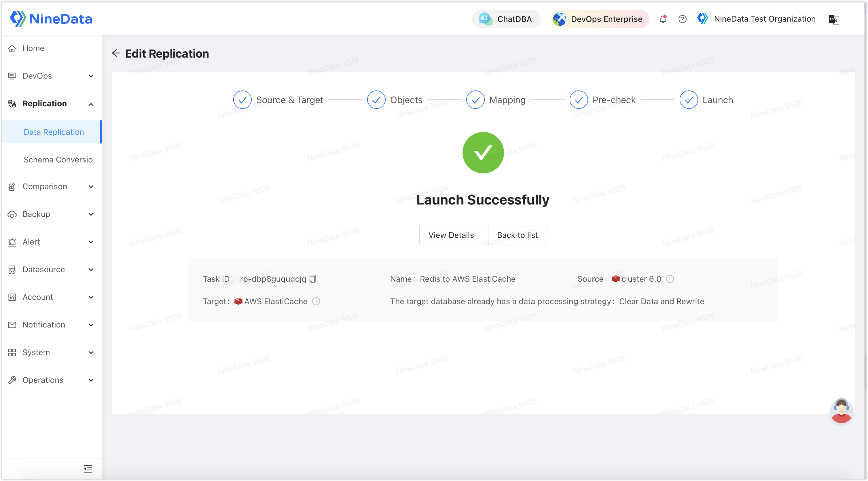
Task: Click the Edit Replication page title
Action: coord(167,53)
